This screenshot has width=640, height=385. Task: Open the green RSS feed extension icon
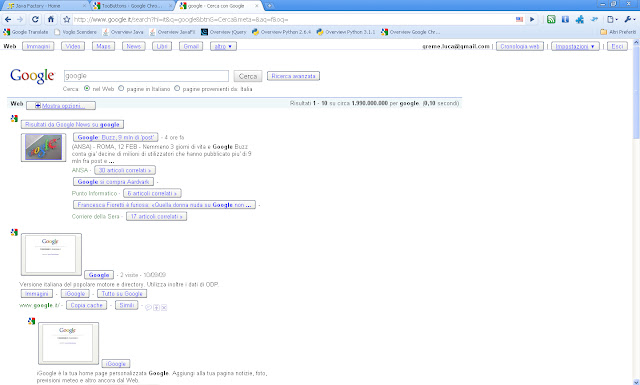point(551,19)
